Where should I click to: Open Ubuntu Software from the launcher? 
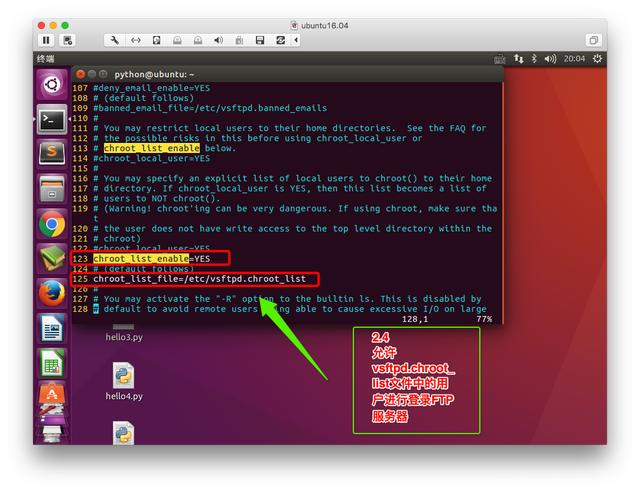click(x=52, y=394)
